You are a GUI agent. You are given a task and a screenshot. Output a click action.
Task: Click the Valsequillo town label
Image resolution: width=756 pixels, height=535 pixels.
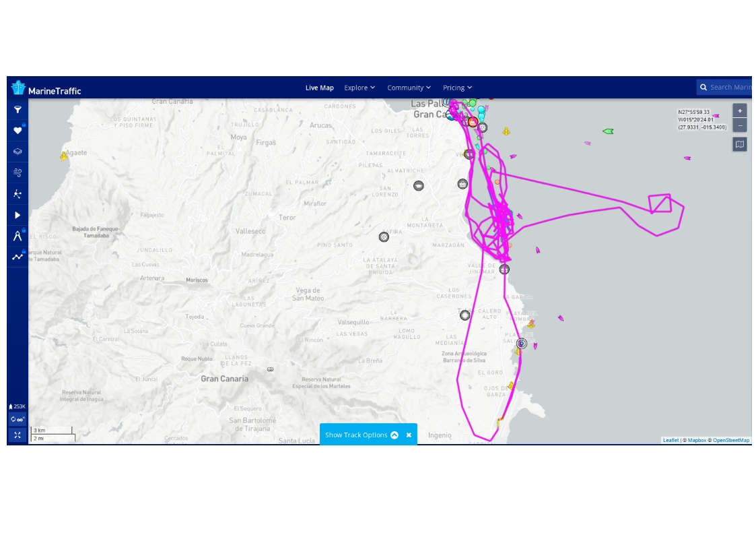tap(353, 322)
